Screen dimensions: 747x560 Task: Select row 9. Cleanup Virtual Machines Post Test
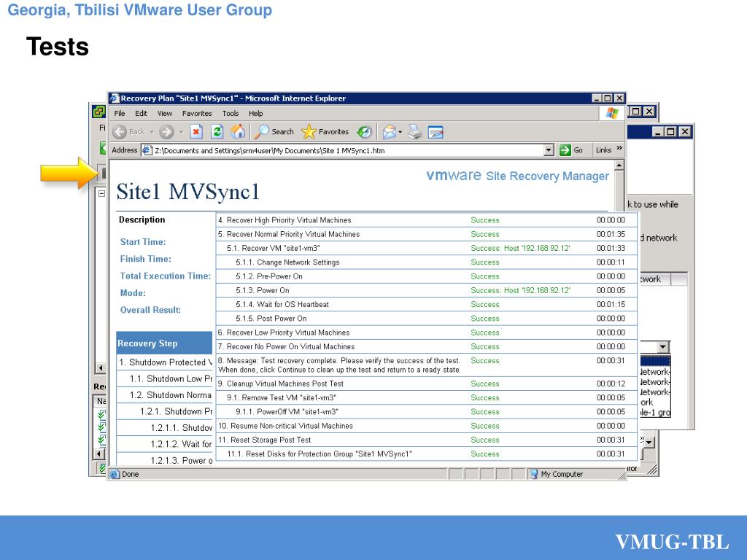tap(426, 384)
